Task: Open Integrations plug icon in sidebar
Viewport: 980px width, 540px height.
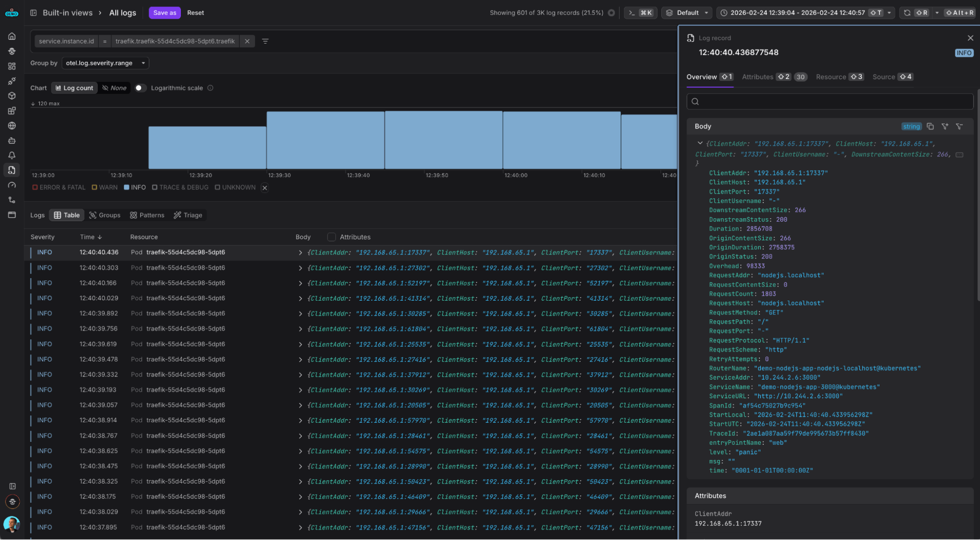Action: tap(12, 81)
